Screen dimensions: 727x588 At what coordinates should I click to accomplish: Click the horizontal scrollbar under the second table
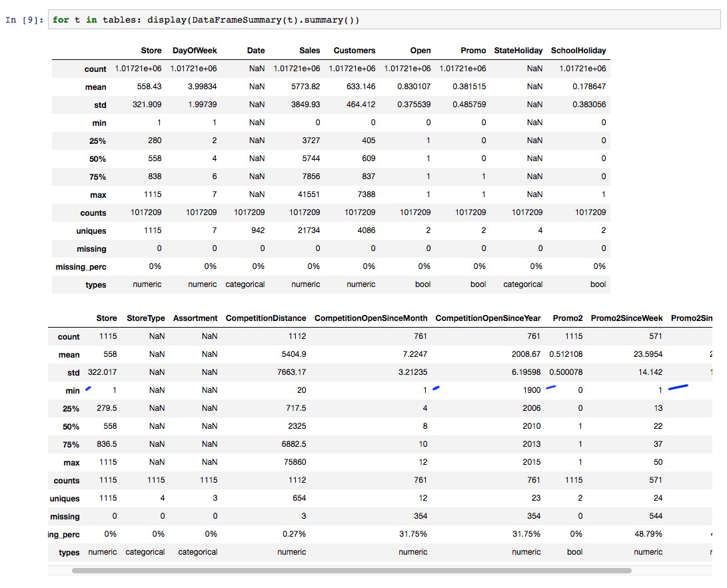coord(351,571)
